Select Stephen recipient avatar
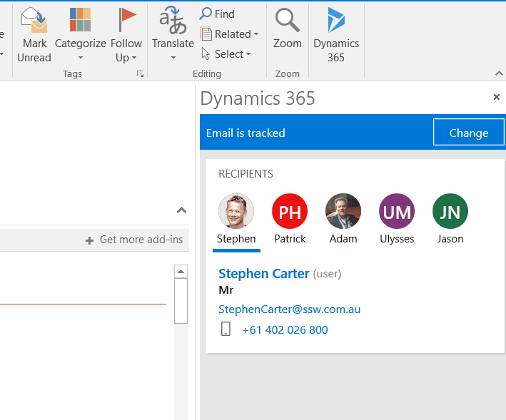The height and width of the screenshot is (420, 506). (236, 212)
